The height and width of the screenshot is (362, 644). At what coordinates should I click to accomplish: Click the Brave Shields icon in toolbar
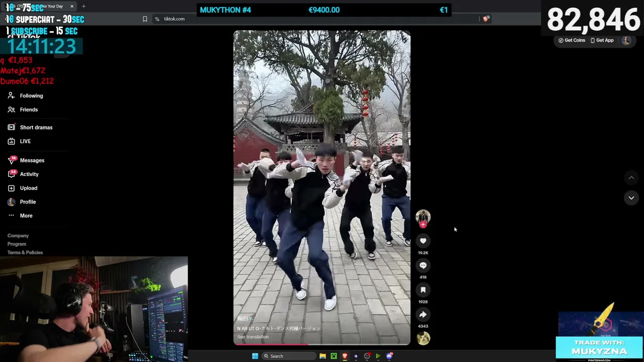point(486,19)
